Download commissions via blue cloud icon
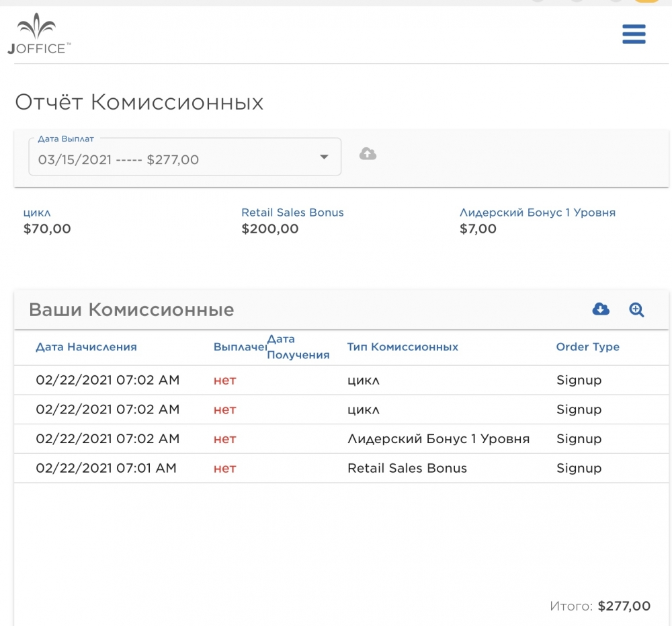The image size is (672, 626). [601, 309]
